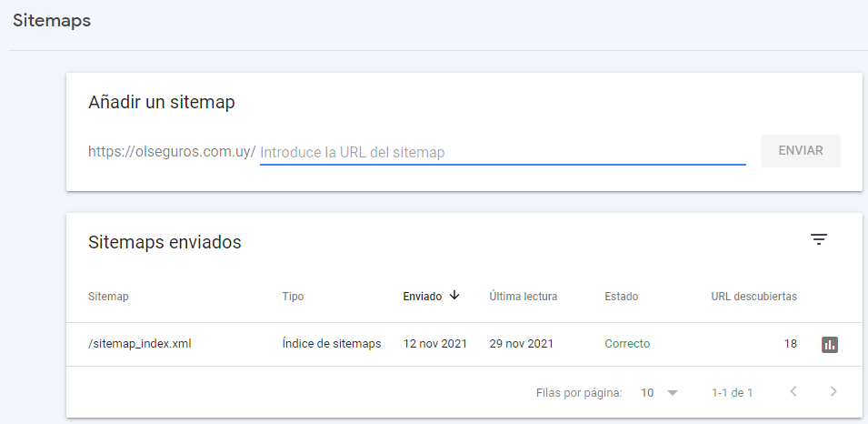The height and width of the screenshot is (424, 868).
Task: Sort by the Sitemap column header
Action: [108, 297]
